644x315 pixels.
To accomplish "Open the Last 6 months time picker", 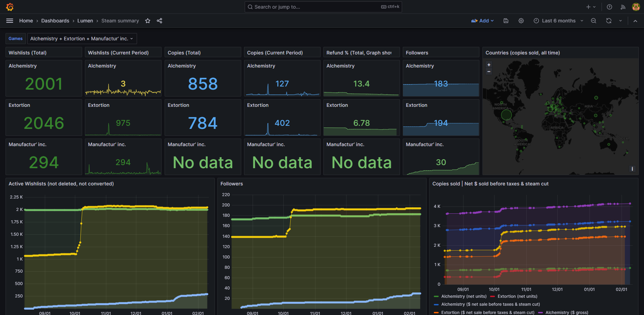I will coord(558,21).
